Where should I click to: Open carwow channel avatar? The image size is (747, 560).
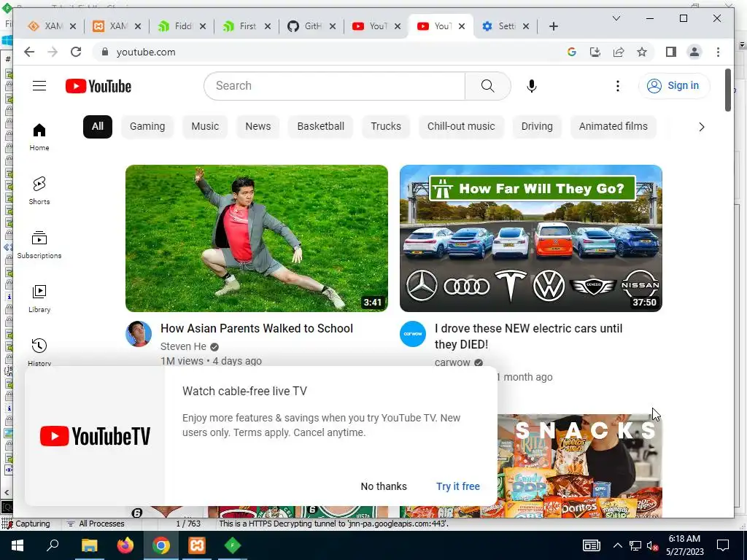[413, 334]
